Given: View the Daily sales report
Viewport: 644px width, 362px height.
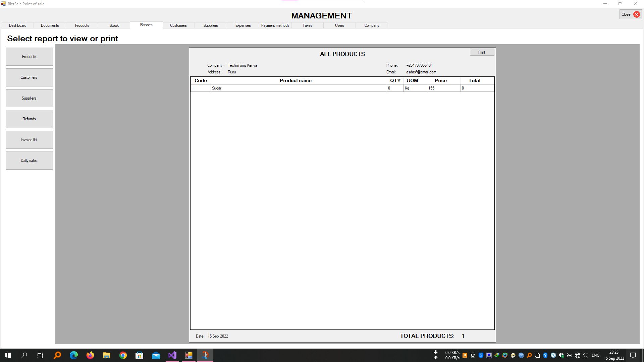Looking at the screenshot, I should (29, 161).
